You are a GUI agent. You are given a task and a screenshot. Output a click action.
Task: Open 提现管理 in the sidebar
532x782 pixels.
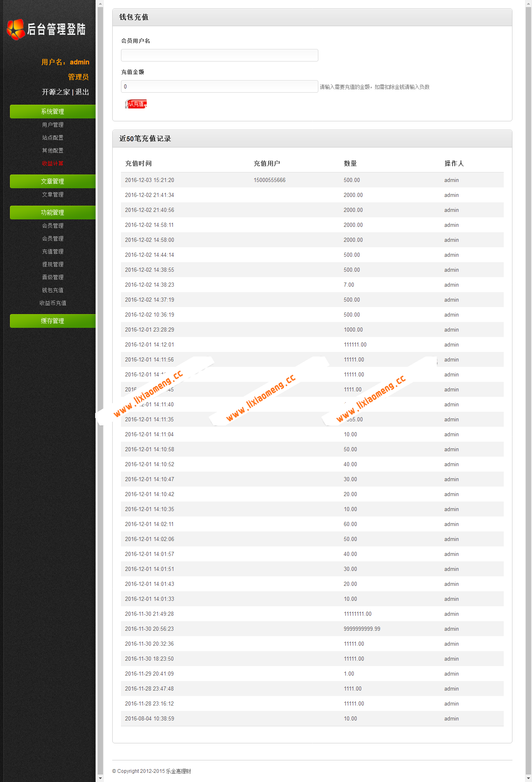coord(53,264)
